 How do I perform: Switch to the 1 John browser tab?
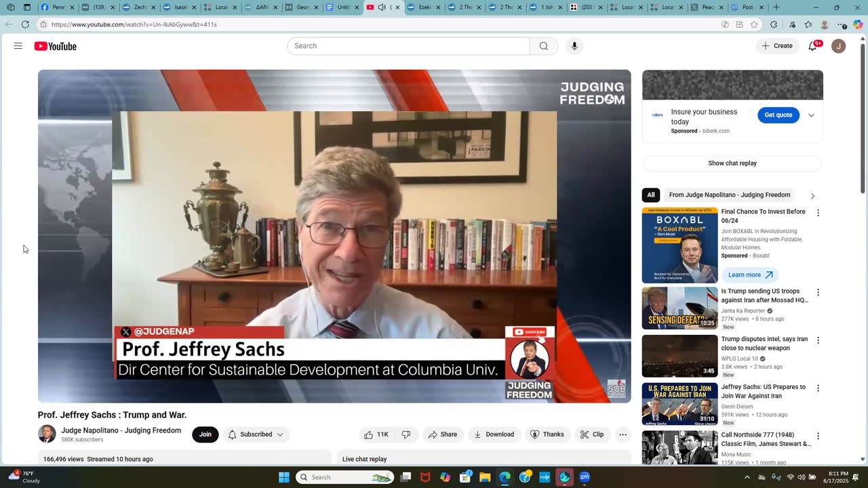[546, 7]
